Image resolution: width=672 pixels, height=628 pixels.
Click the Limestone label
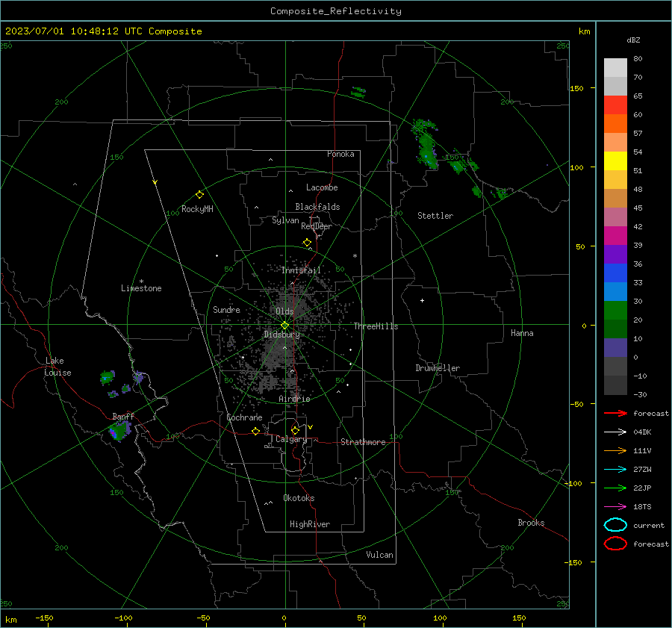click(x=141, y=288)
